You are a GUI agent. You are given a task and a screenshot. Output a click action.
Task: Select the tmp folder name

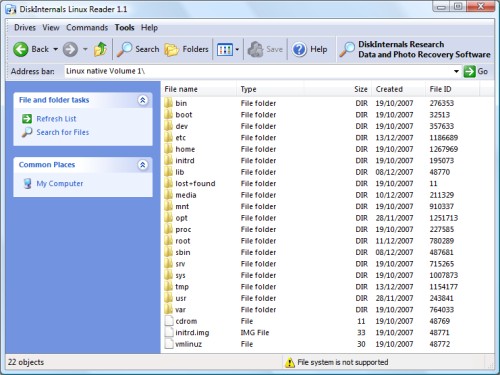pos(182,287)
